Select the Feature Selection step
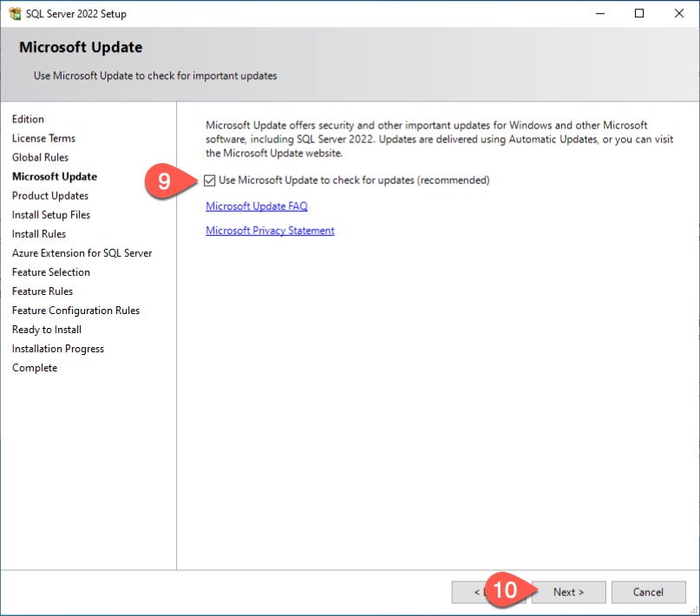Image resolution: width=700 pixels, height=616 pixels. point(51,272)
